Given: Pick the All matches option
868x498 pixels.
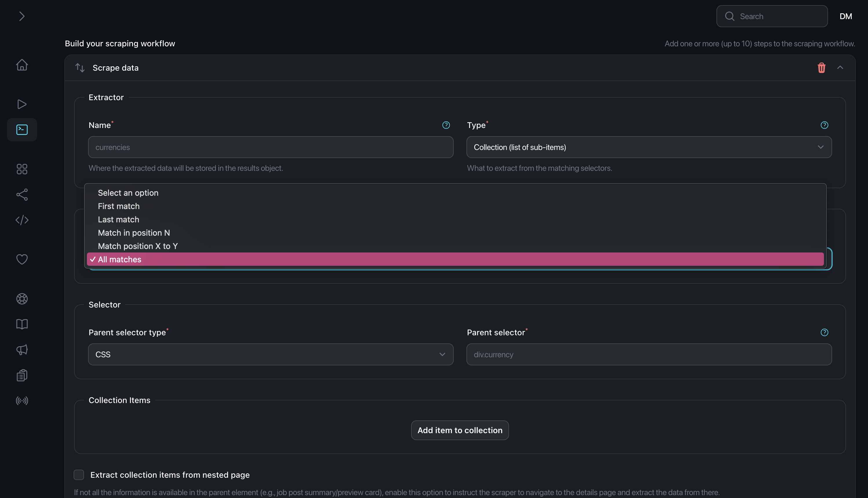Looking at the screenshot, I should pyautogui.click(x=120, y=260).
